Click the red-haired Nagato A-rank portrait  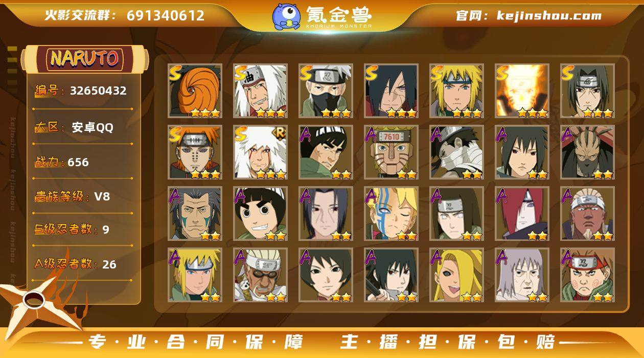coord(522,214)
